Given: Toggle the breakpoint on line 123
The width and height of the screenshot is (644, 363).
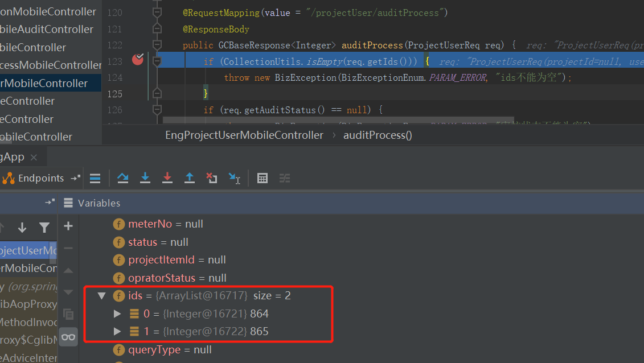Looking at the screenshot, I should (138, 60).
